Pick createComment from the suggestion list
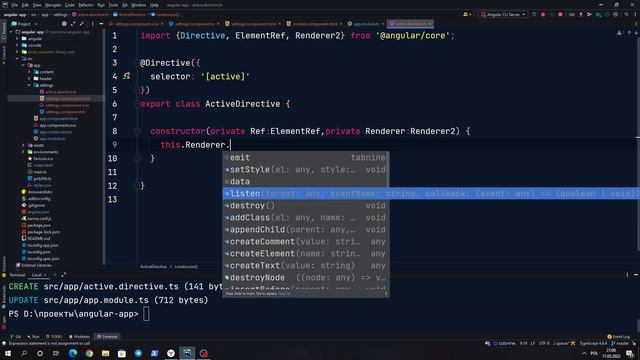640x360 pixels. [x=306, y=242]
